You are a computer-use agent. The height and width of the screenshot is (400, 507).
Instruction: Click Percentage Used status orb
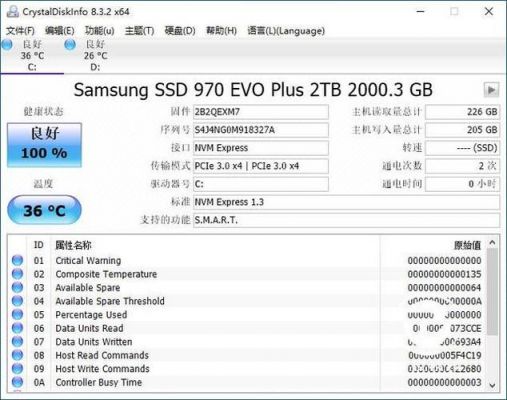pos(17,315)
